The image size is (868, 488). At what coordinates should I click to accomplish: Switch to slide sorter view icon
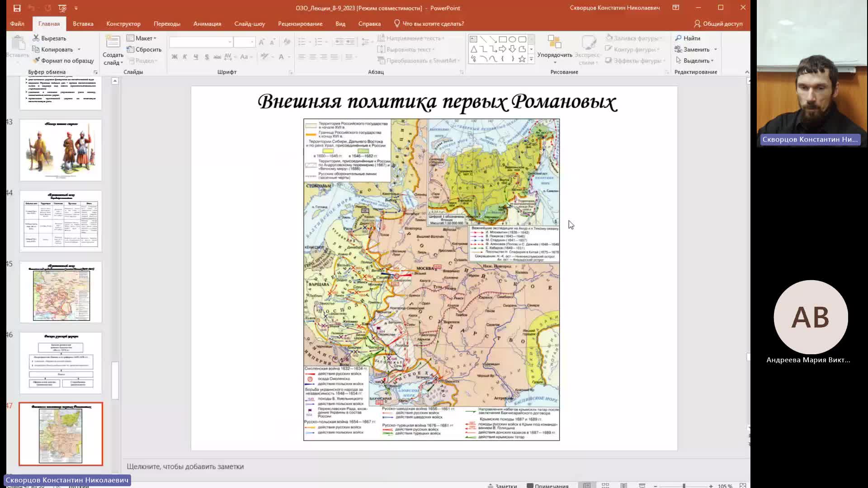605,485
